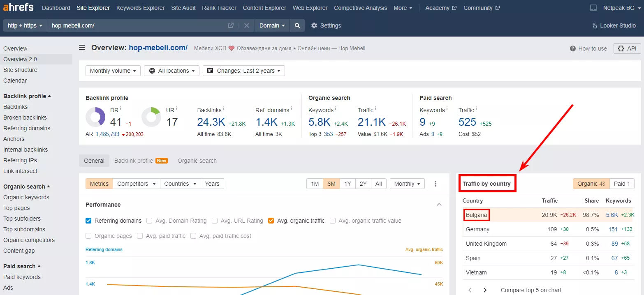
Task: Open Keywords Explorer in top navigation
Action: click(x=140, y=8)
